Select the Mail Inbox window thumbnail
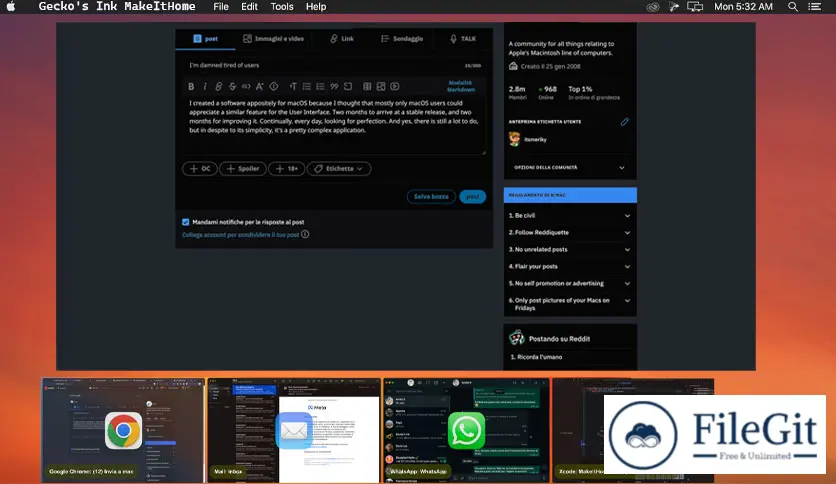Screen dimensions: 836x484 point(294,430)
